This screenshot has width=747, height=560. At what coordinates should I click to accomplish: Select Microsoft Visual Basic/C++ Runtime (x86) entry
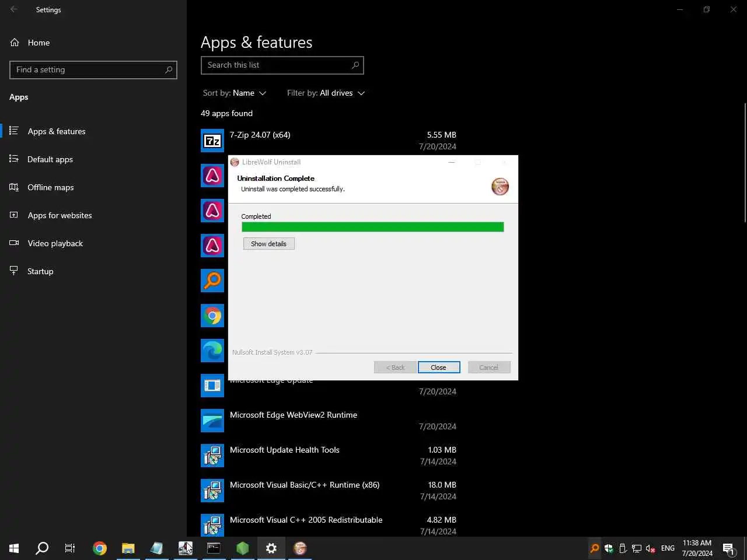pos(330,491)
